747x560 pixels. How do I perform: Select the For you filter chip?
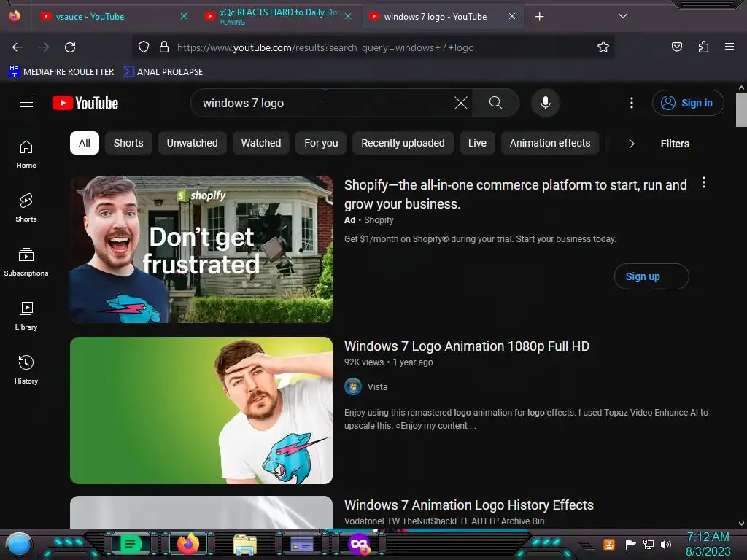[321, 143]
